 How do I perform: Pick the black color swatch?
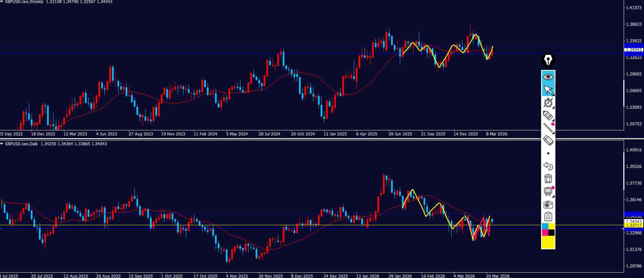click(x=552, y=233)
